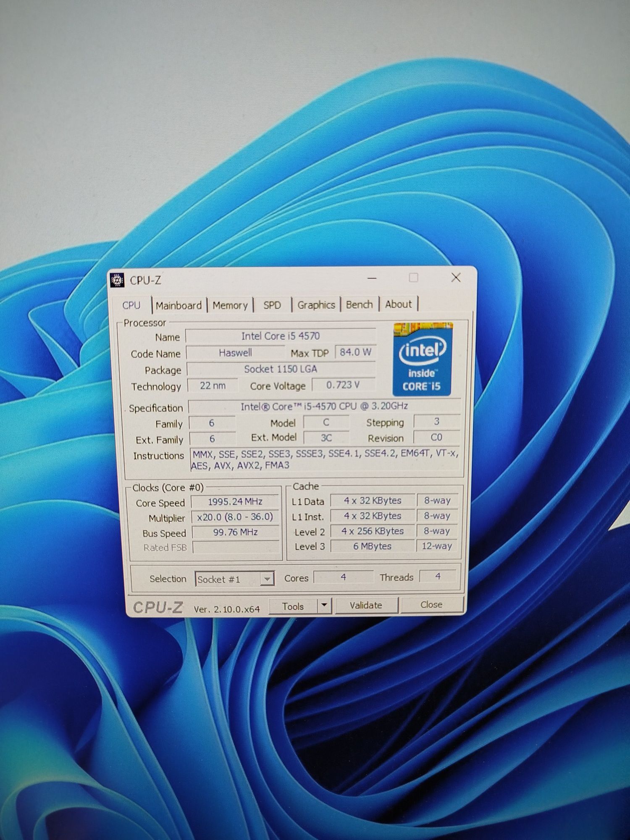Click the L1 Data cache value 4 x 32 KBytes
The width and height of the screenshot is (630, 840).
373,501
